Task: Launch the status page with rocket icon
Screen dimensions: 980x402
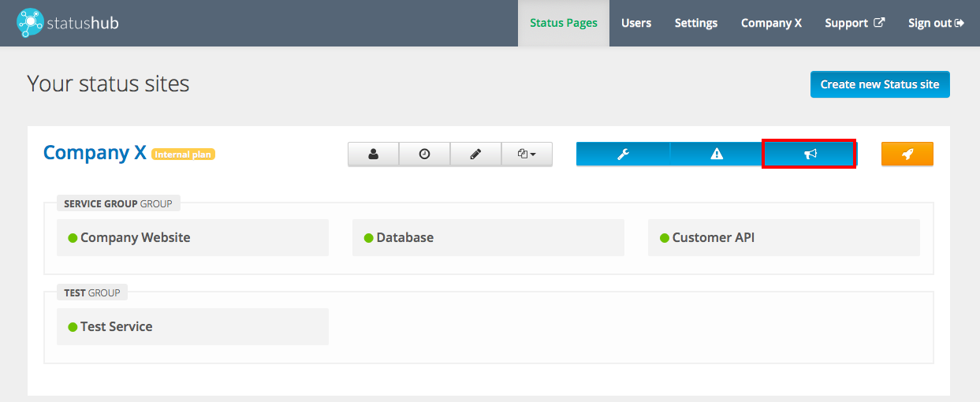Action: [907, 154]
